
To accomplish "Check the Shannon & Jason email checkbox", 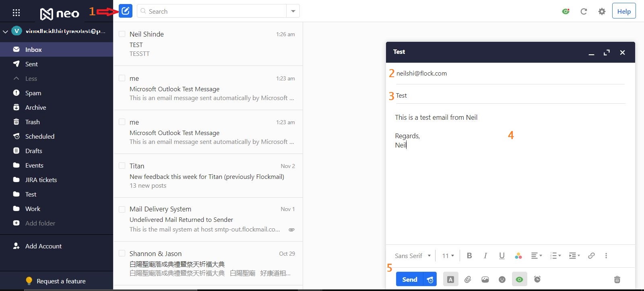I will pos(122,253).
